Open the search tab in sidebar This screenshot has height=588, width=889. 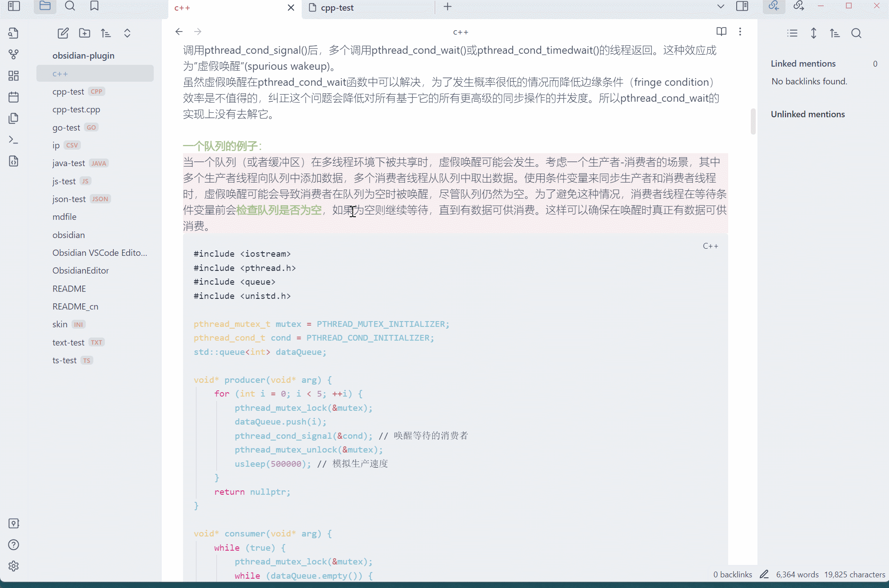(x=70, y=6)
